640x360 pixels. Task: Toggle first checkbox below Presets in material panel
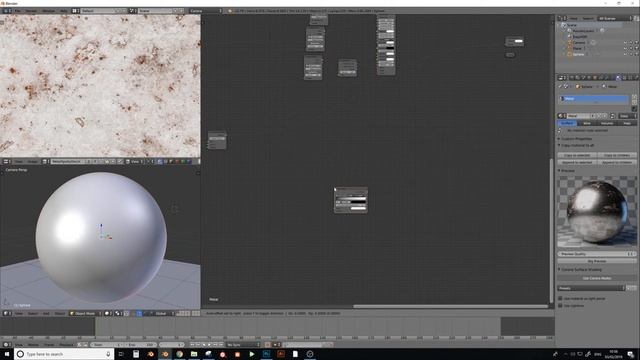pos(560,298)
